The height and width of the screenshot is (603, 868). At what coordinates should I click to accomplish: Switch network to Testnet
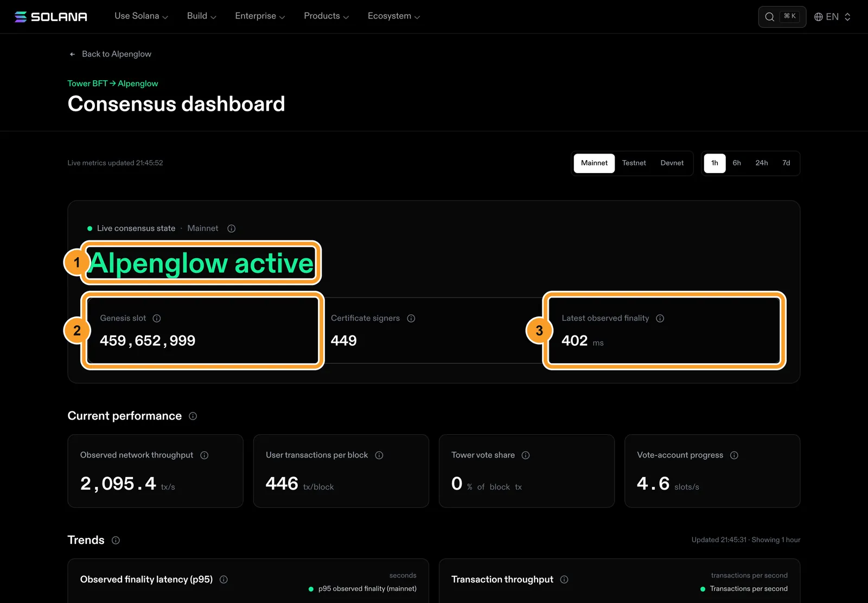tap(634, 163)
